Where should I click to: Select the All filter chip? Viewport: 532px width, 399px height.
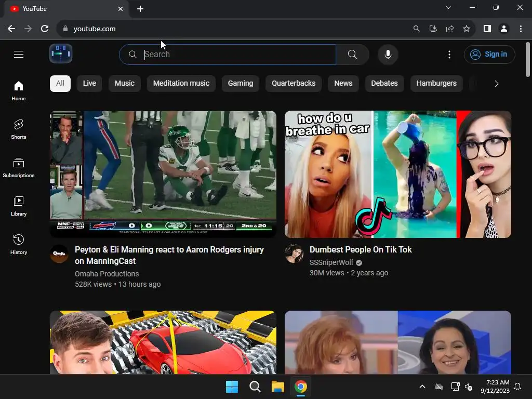(x=60, y=84)
